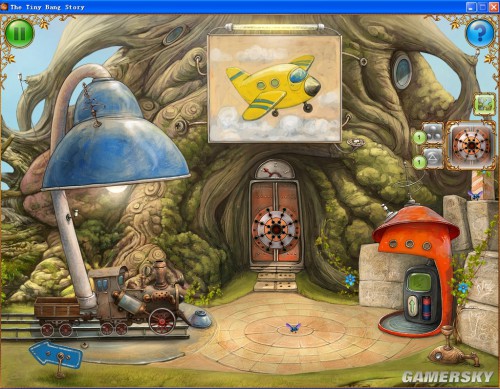Image resolution: width=500 pixels, height=389 pixels.
Task: Select the round balls inventory item
Action: tap(433, 133)
